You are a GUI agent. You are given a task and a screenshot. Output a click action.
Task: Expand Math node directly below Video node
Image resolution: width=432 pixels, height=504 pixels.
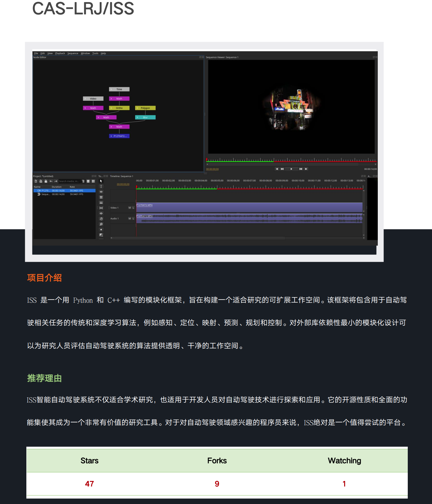[85, 108]
